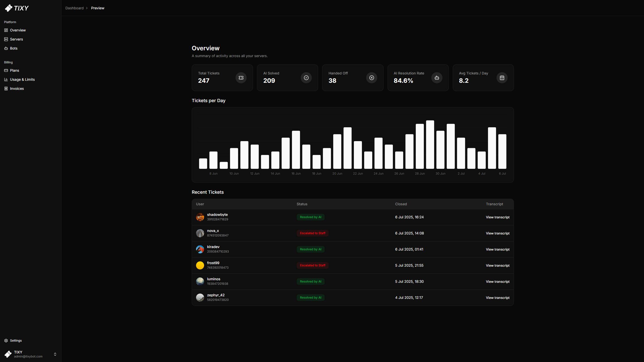
Task: Click nova_x's avatar
Action: coord(200,233)
